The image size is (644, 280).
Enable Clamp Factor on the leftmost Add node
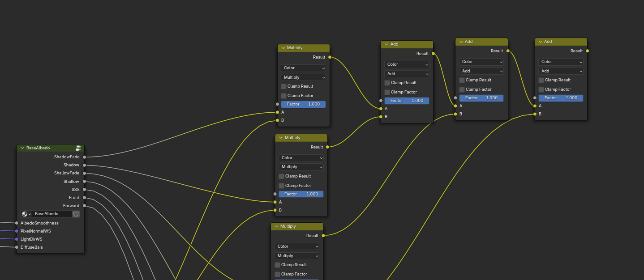point(387,92)
